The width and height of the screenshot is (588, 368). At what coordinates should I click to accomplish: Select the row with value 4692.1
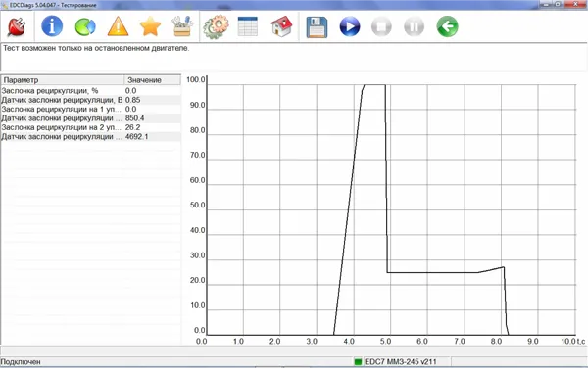tap(91, 137)
